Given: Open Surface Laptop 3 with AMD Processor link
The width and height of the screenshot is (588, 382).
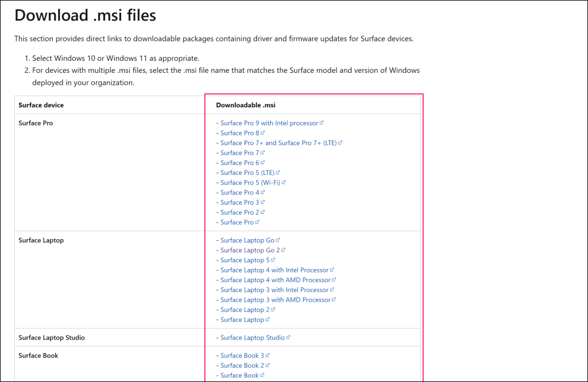Looking at the screenshot, I should click(275, 300).
